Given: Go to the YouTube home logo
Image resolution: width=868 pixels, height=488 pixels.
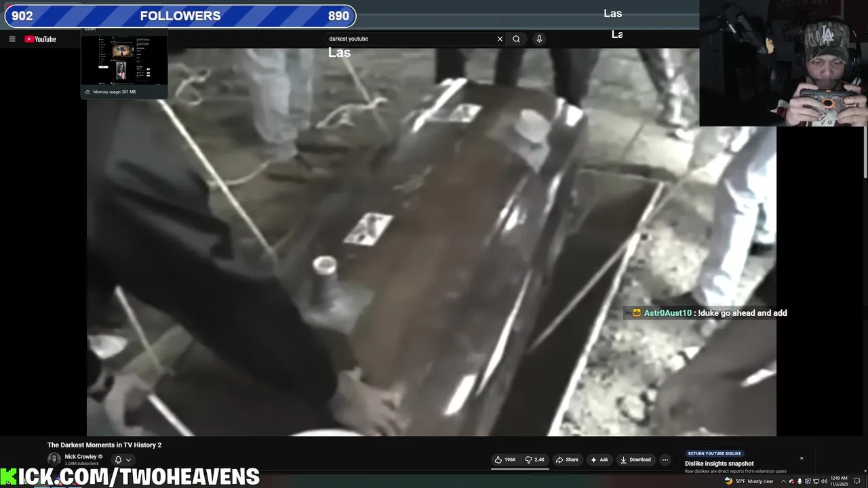Looking at the screenshot, I should tap(40, 39).
